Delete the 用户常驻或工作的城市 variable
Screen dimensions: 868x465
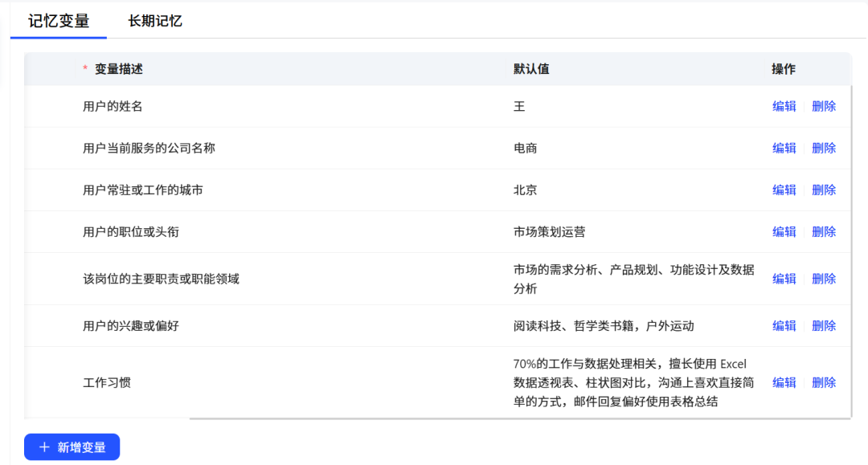824,190
